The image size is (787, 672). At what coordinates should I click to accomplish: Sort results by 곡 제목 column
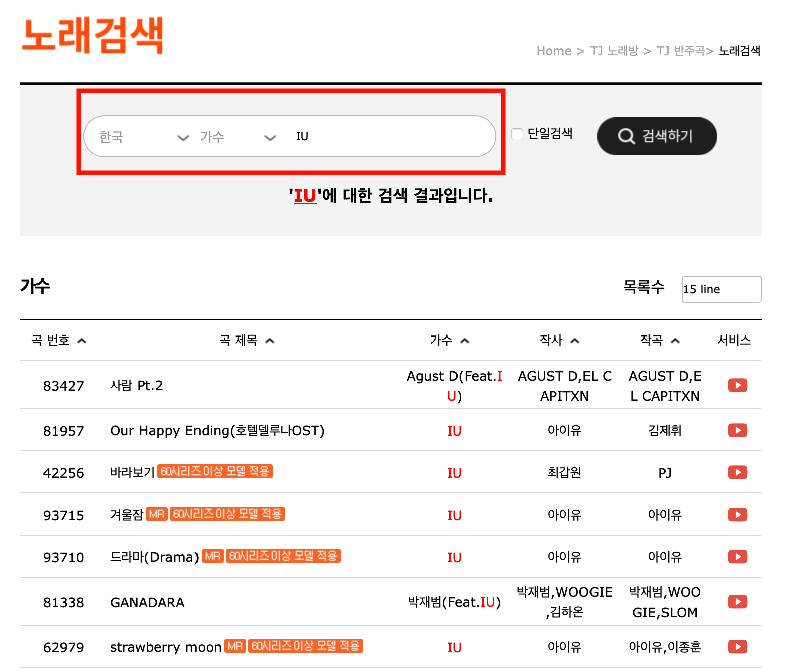(x=246, y=341)
